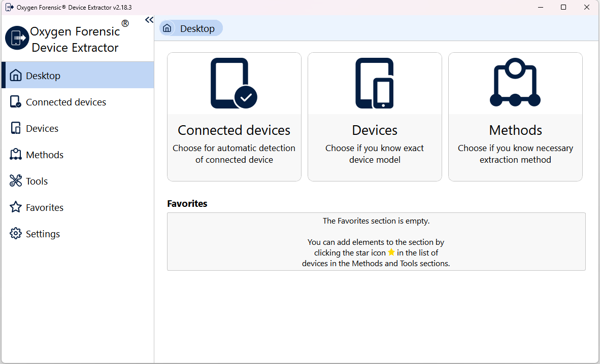Click the large tablet-with-checkmark Connected devices icon

234,83
